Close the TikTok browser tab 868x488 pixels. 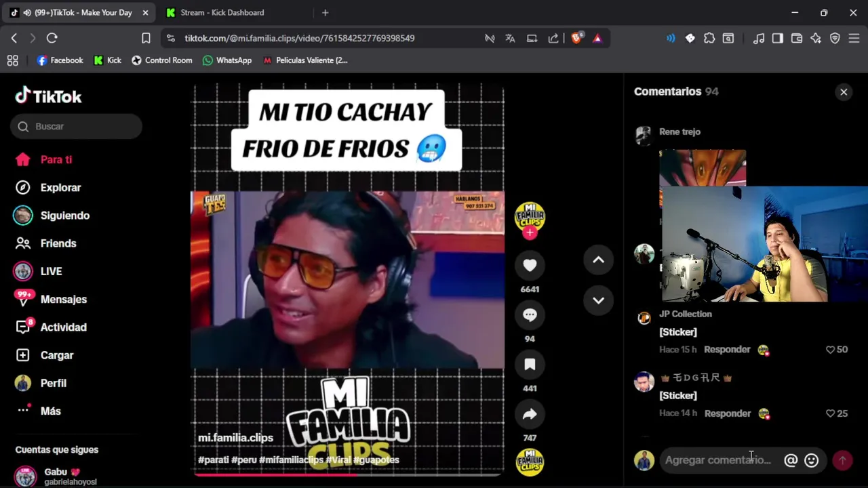point(145,13)
